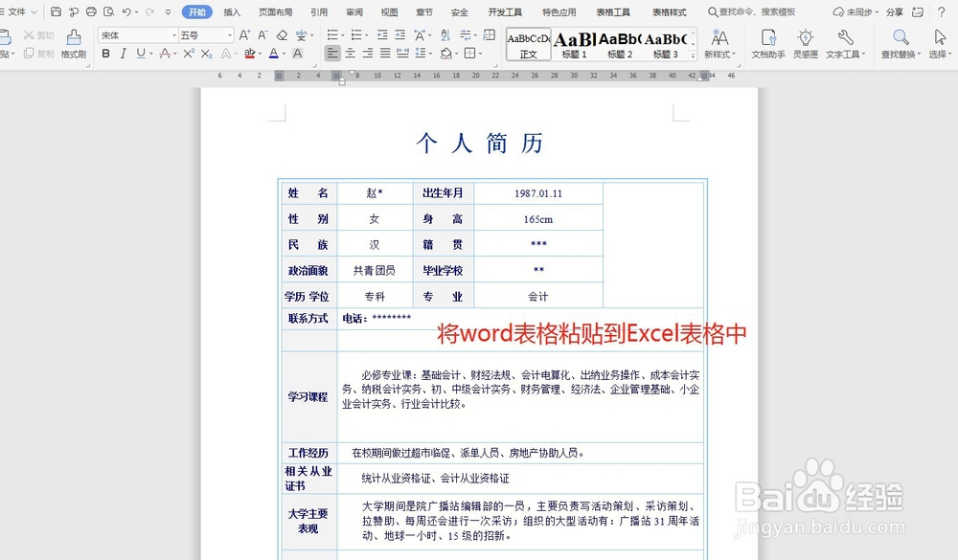Switch to the 审阅 (Review) tab

pyautogui.click(x=354, y=11)
